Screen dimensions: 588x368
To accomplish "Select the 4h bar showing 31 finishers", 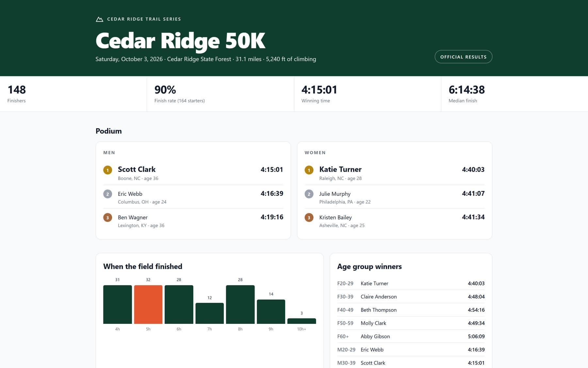I will point(118,305).
